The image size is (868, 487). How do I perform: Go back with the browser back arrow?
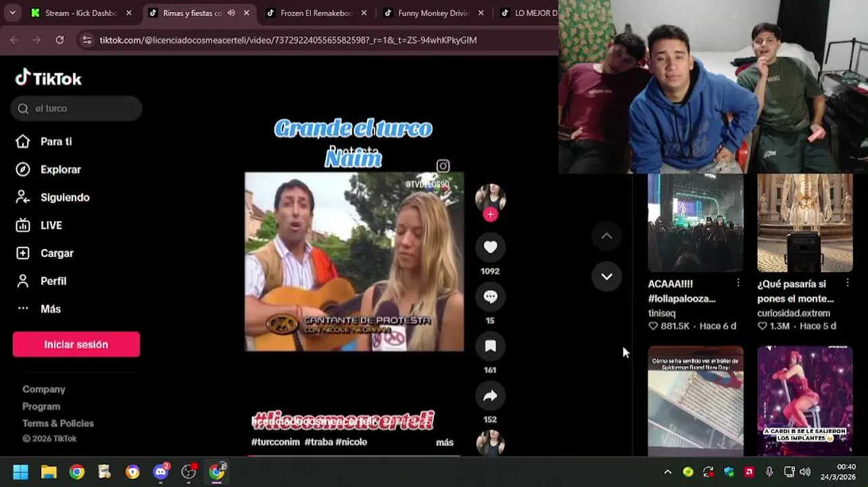(14, 40)
